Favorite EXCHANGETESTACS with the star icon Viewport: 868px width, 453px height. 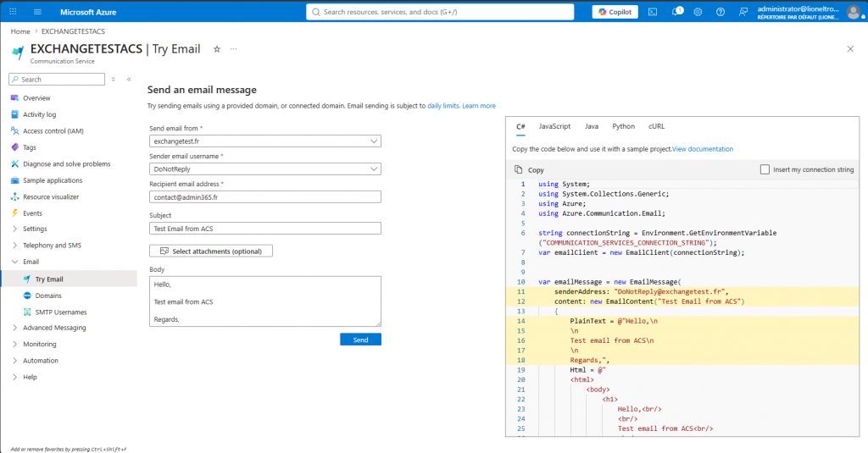[217, 49]
